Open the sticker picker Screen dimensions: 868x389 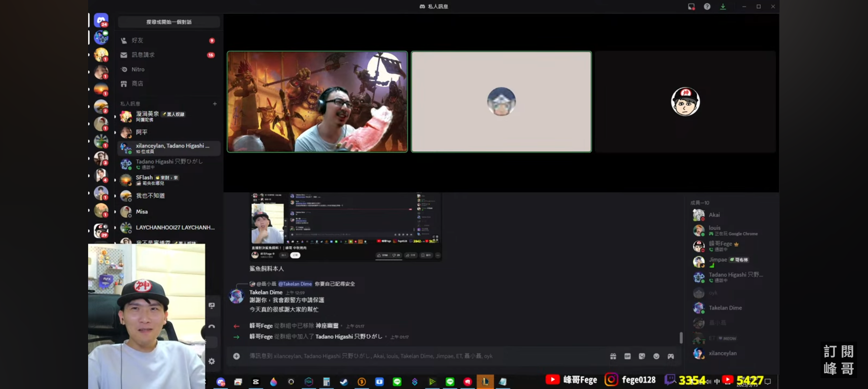pyautogui.click(x=642, y=356)
